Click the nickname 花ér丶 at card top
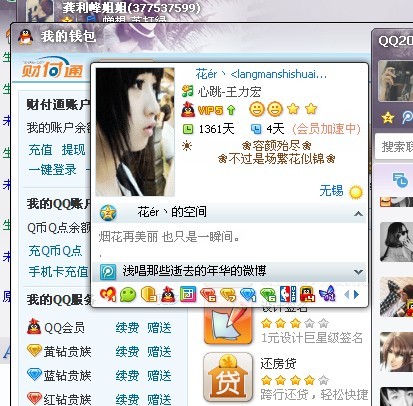413x406 pixels. coord(211,74)
